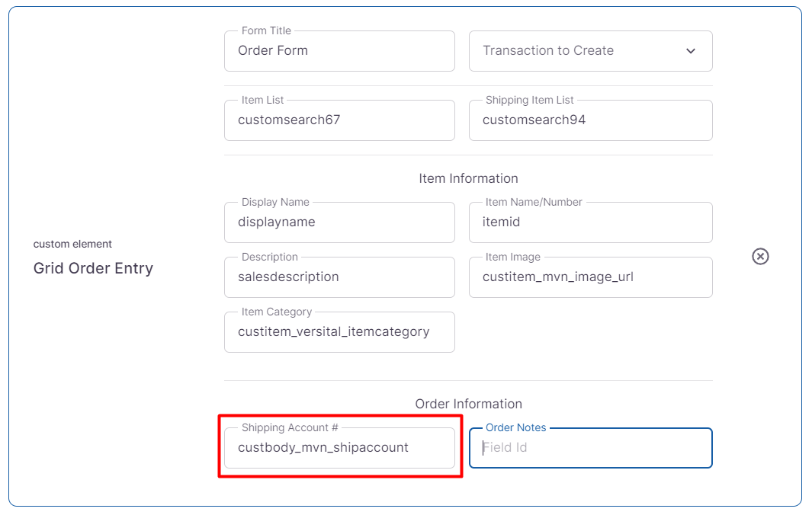
Task: Click the Item Information section heading
Action: tap(468, 178)
